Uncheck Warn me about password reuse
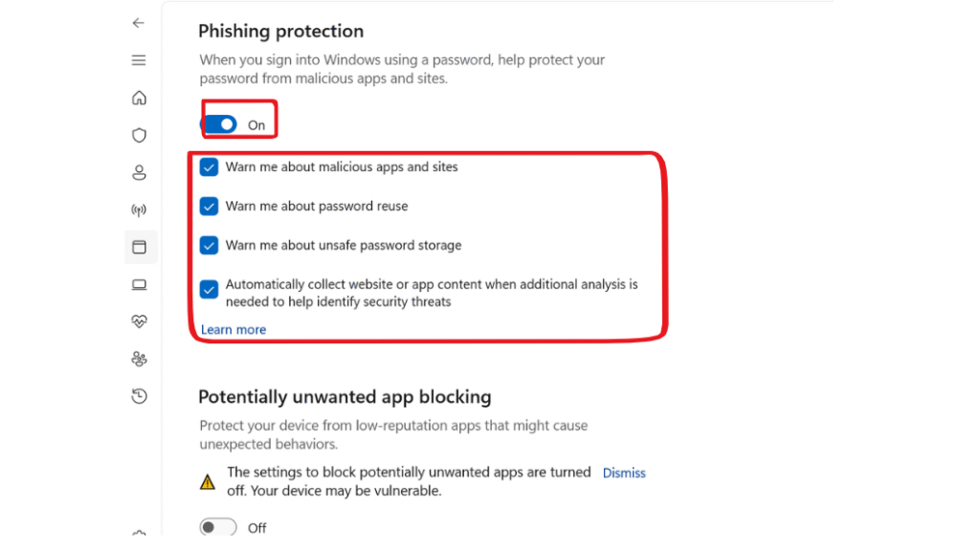Screen dimensions: 980x551 tap(209, 207)
